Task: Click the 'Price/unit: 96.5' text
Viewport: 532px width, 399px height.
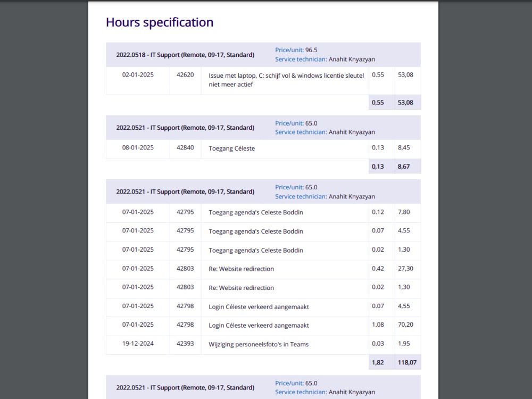Action: 296,50
